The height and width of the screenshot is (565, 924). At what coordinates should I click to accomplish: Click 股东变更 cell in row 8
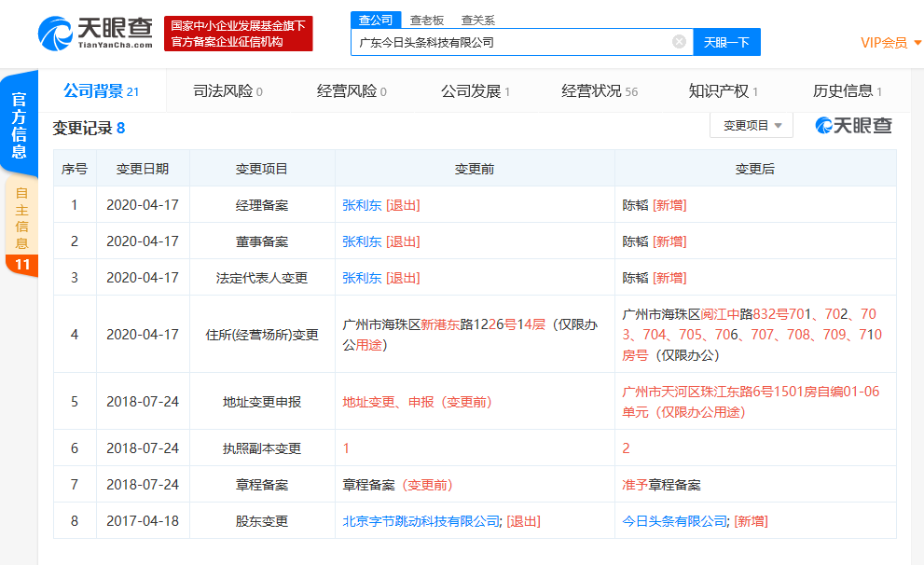262,521
